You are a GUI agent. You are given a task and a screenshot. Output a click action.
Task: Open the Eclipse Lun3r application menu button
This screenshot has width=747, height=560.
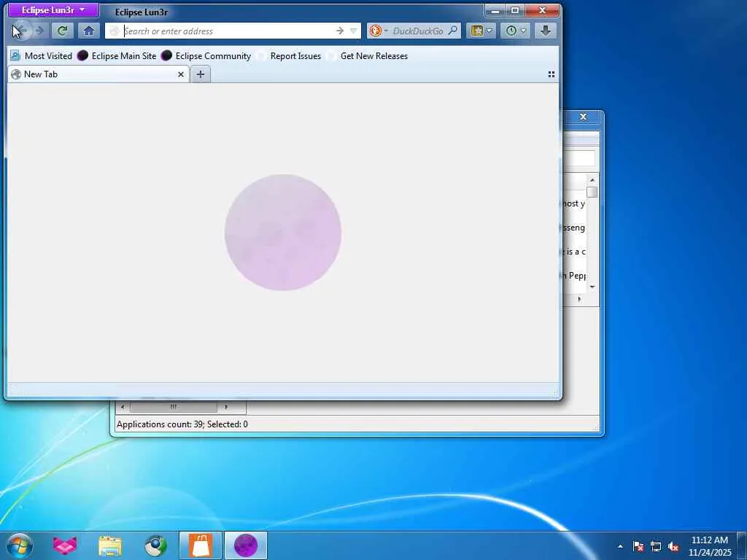tap(53, 10)
